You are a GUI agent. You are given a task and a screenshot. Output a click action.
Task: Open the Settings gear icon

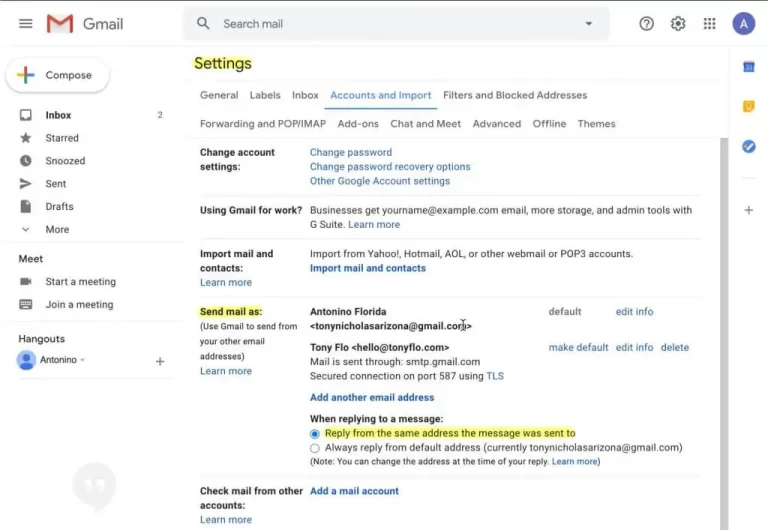pos(678,23)
